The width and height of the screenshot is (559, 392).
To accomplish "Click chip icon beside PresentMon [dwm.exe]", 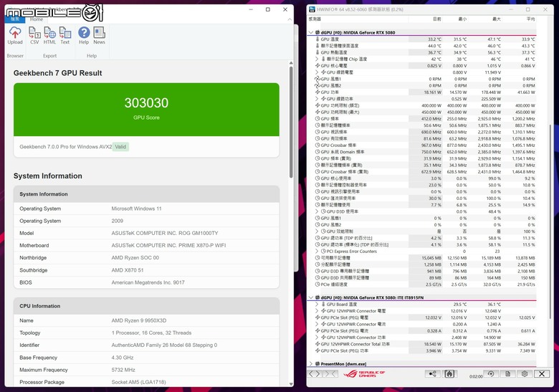I will pyautogui.click(x=317, y=364).
